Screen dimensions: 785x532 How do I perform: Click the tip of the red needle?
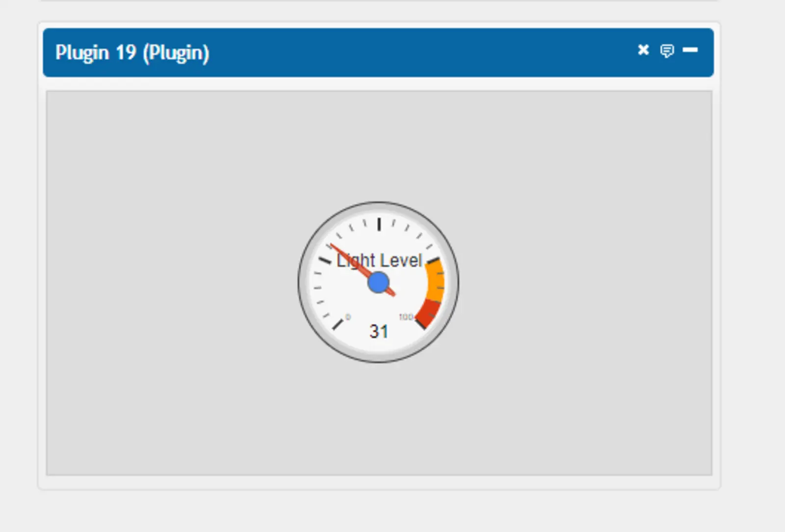click(332, 245)
